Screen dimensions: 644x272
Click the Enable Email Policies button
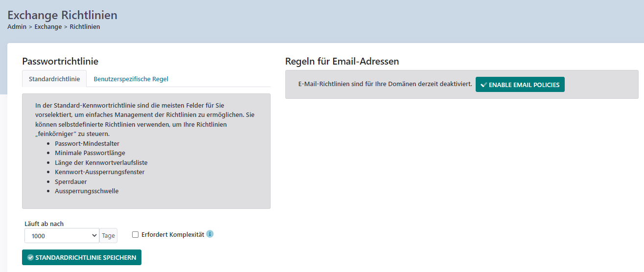pos(520,85)
